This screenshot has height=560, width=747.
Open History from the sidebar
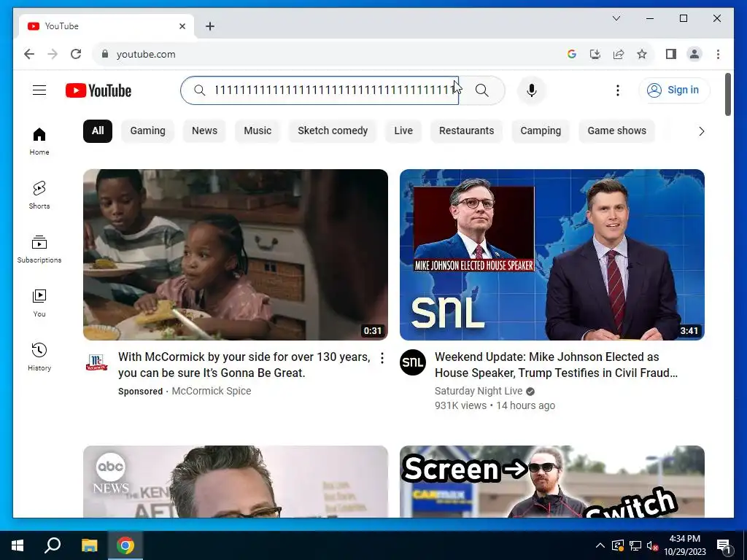click(39, 357)
